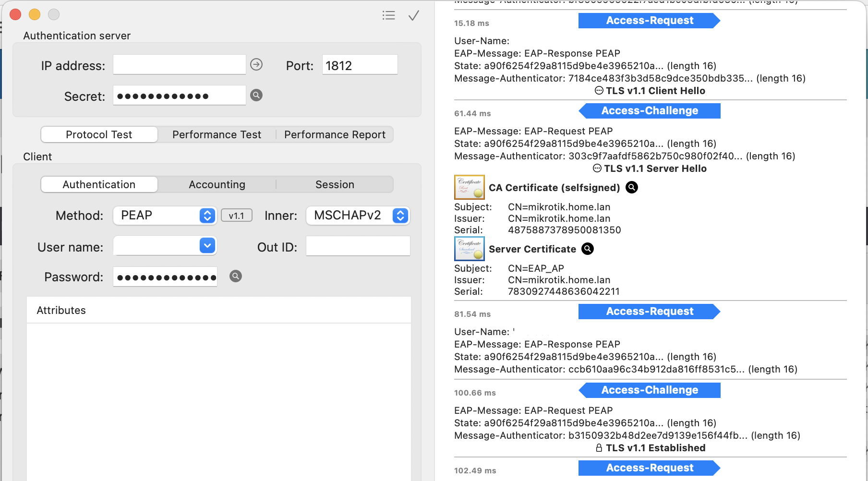Click the Message-Authenticator line starting ccb610aa96c3
The width and height of the screenshot is (868, 481).
coord(626,369)
